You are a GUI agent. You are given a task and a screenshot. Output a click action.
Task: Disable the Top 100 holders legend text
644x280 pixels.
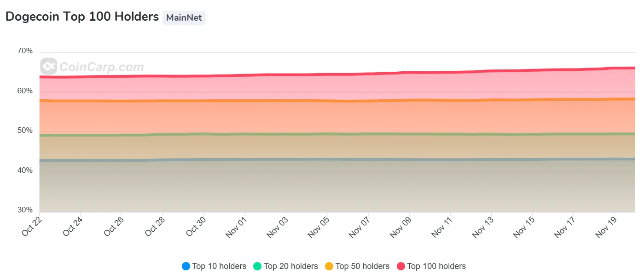tap(436, 266)
